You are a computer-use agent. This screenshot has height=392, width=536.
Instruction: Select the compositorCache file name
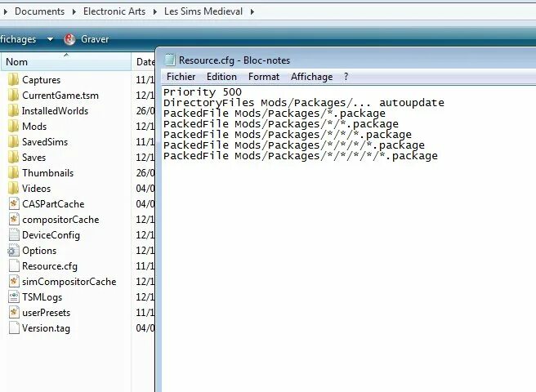pyautogui.click(x=60, y=220)
